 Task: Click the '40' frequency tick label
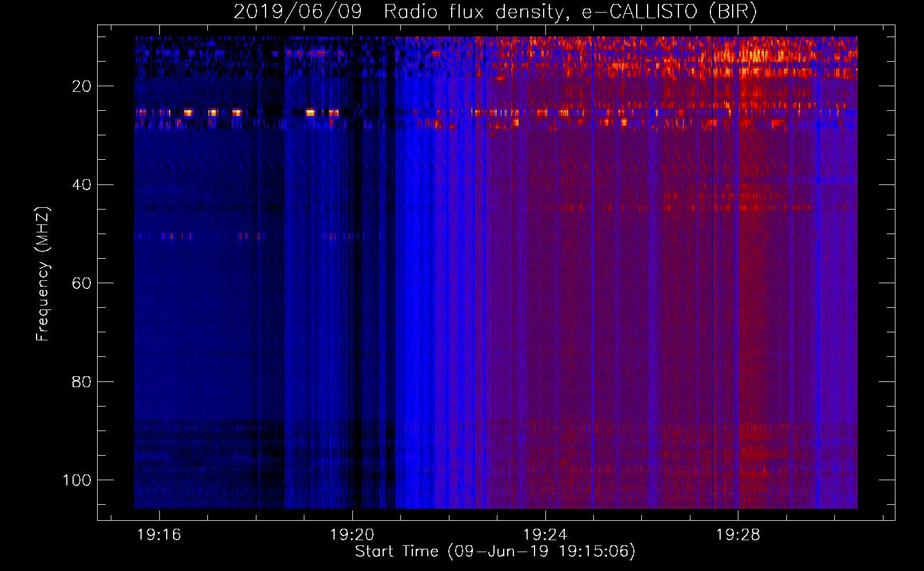pyautogui.click(x=82, y=185)
